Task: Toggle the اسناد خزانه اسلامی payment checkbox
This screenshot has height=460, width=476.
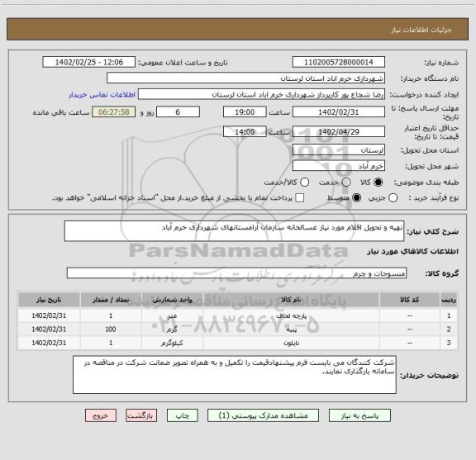Action: (x=300, y=198)
